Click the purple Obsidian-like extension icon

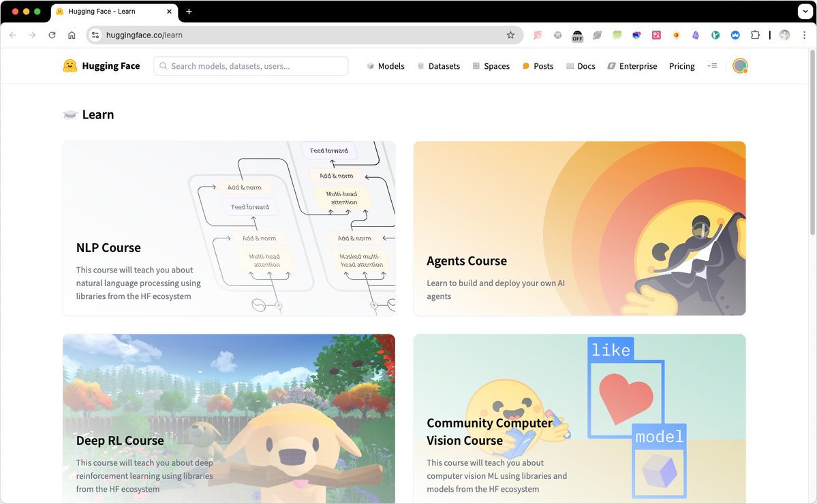click(696, 35)
